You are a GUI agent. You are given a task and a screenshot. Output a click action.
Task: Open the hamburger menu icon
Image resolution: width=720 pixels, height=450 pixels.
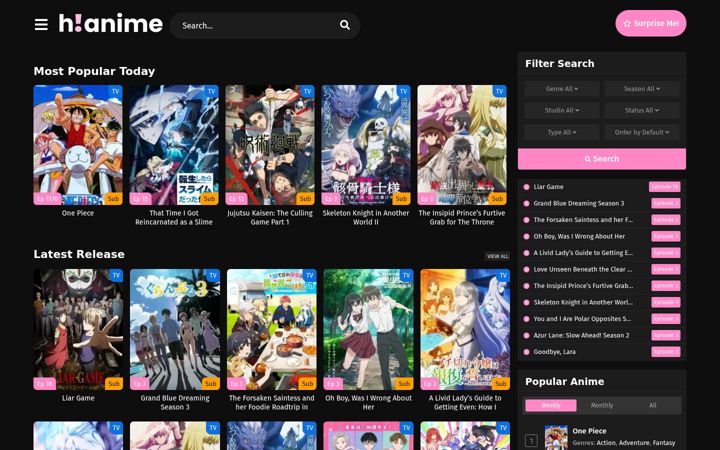(x=41, y=24)
